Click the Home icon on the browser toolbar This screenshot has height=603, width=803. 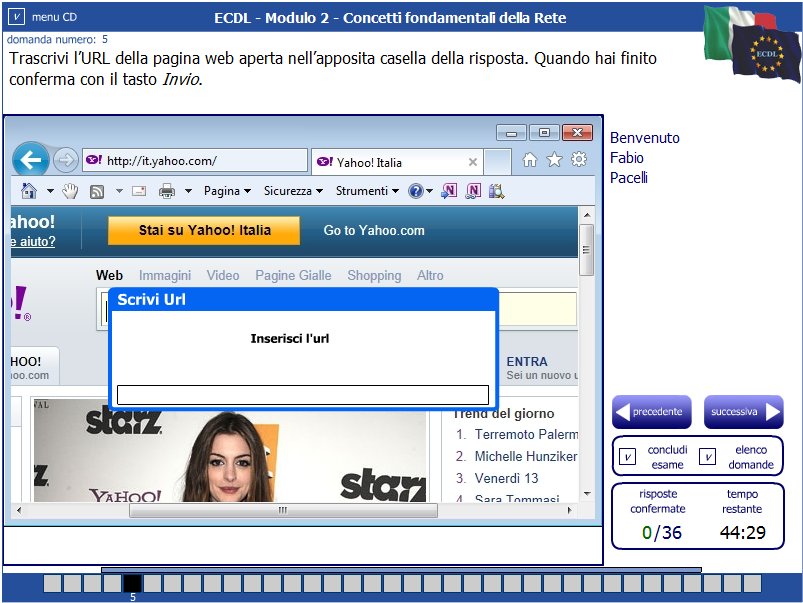(27, 190)
